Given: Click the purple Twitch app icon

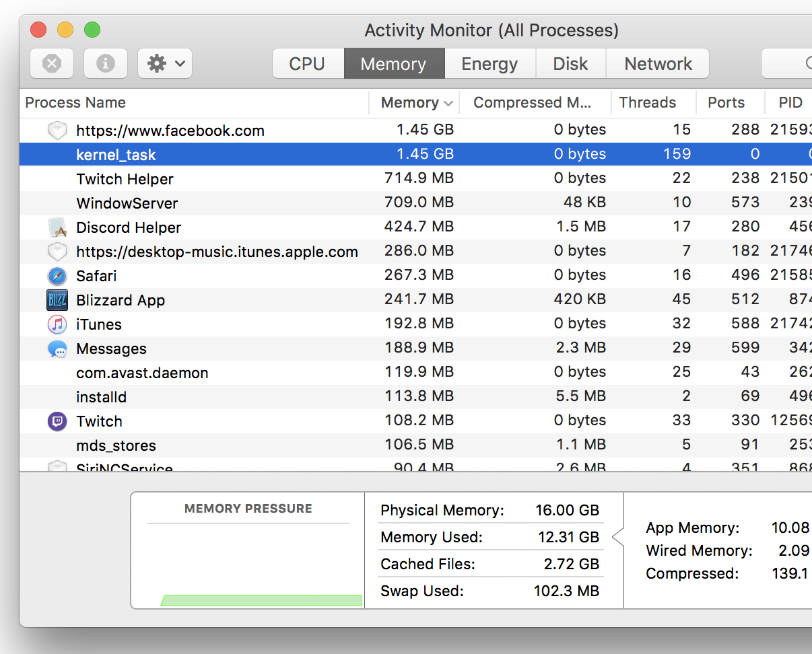Looking at the screenshot, I should click(x=57, y=421).
